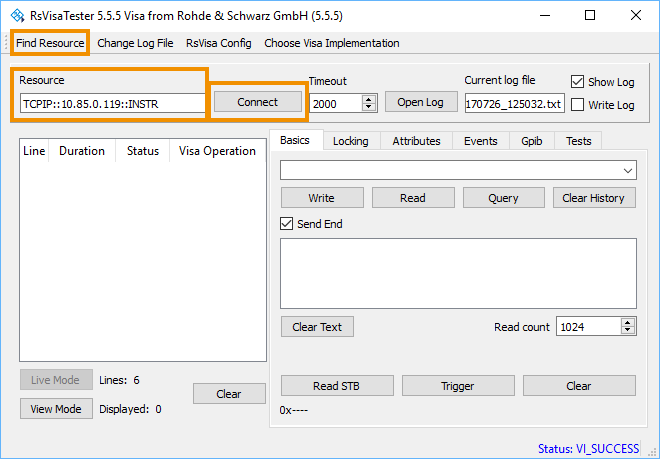
Task: Click the Query button
Action: tap(503, 198)
